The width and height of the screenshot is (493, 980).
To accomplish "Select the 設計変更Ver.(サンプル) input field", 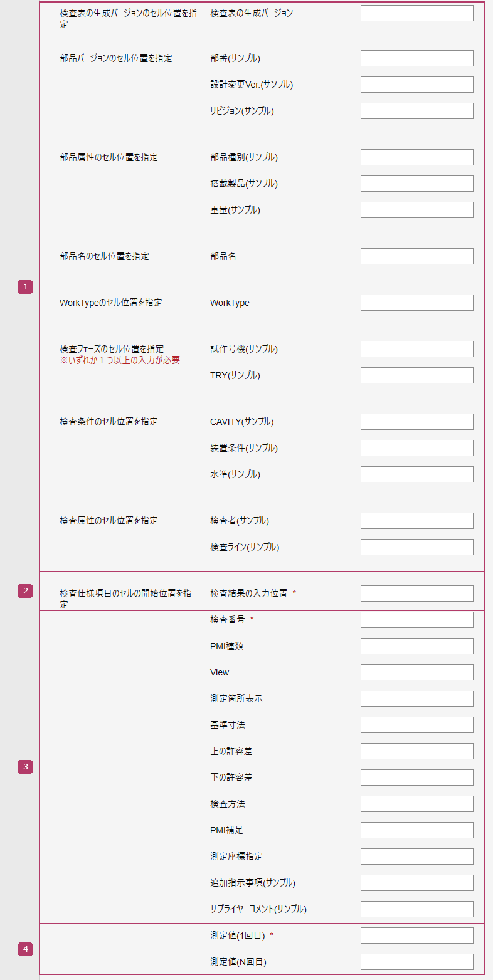I will (x=416, y=85).
